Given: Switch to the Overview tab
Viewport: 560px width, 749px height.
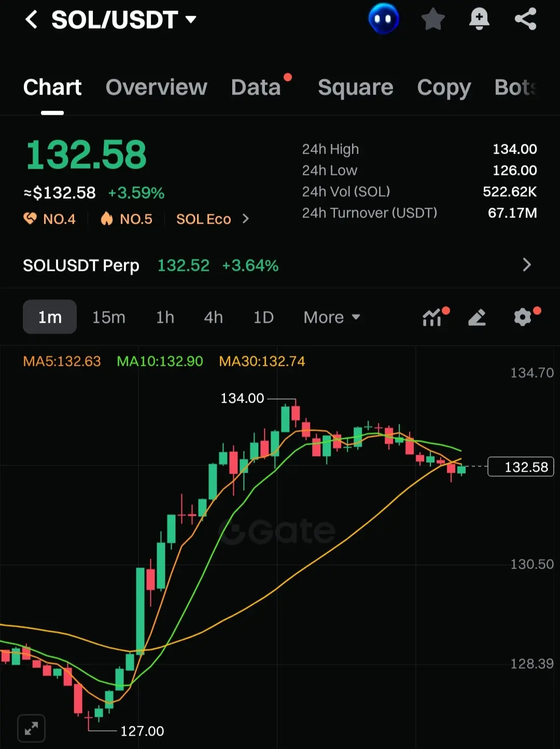Looking at the screenshot, I should (x=156, y=87).
